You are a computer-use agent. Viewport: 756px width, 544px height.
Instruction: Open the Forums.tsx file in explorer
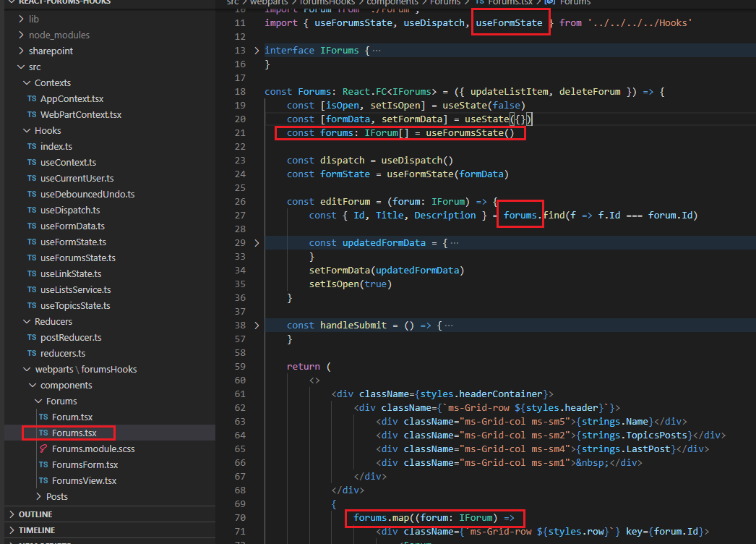tap(75, 433)
